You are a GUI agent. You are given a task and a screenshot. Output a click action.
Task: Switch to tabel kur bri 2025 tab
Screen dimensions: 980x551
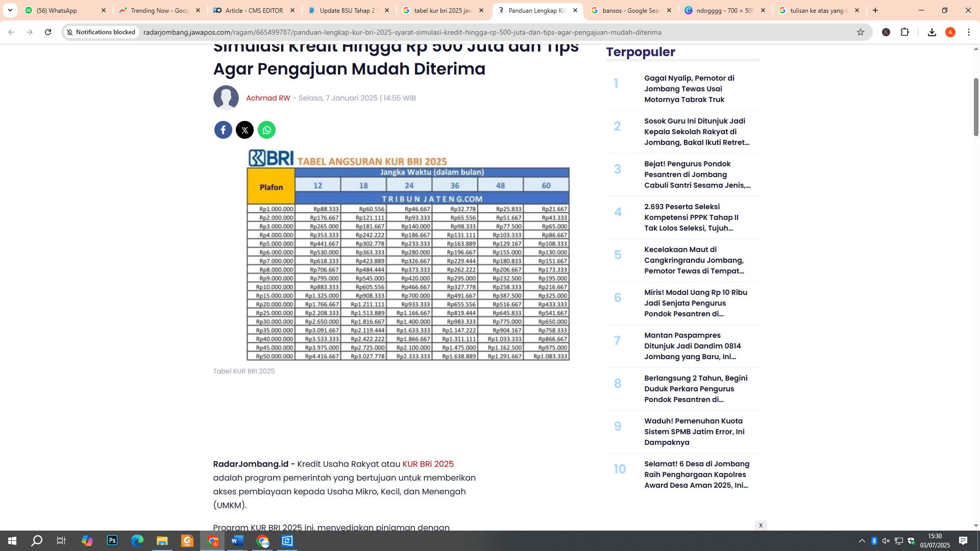point(443,10)
